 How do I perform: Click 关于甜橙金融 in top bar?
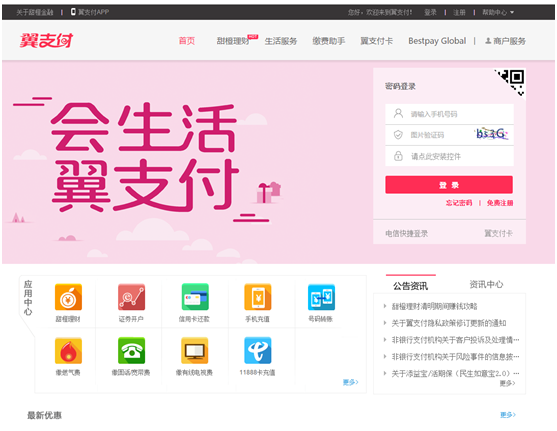pos(35,12)
